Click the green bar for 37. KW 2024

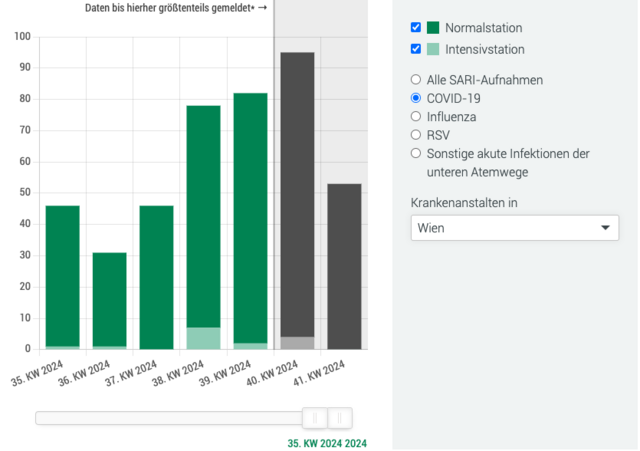[156, 278]
